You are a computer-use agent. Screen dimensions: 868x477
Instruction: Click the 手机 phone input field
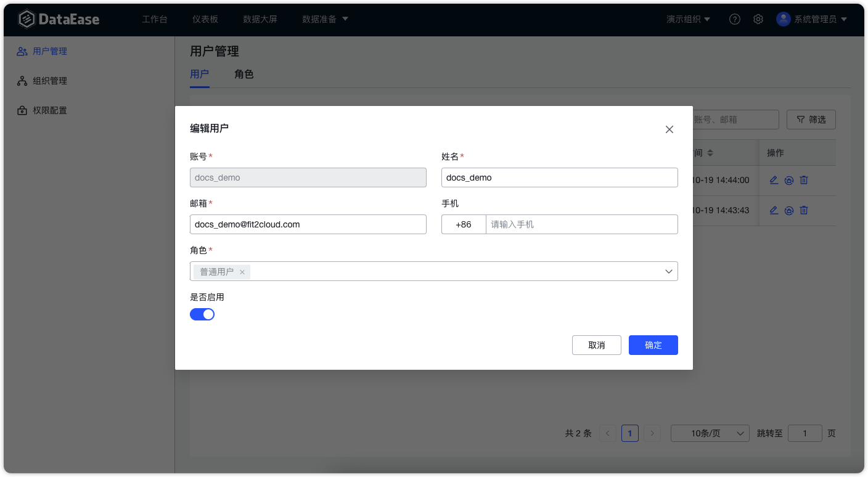(582, 224)
